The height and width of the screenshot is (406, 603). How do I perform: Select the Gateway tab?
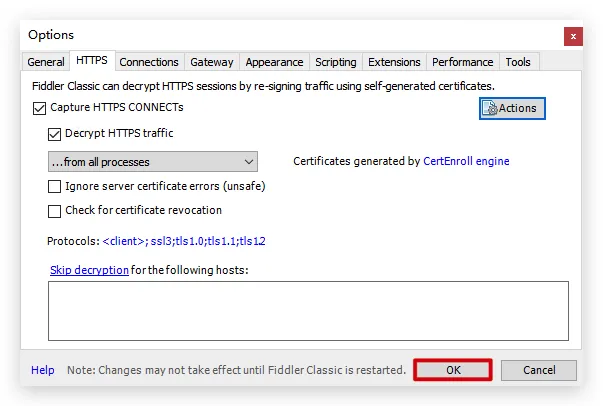click(212, 62)
